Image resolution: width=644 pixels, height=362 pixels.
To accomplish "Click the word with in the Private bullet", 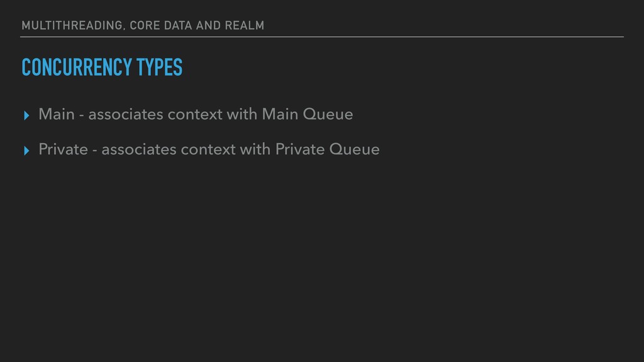I will point(255,150).
